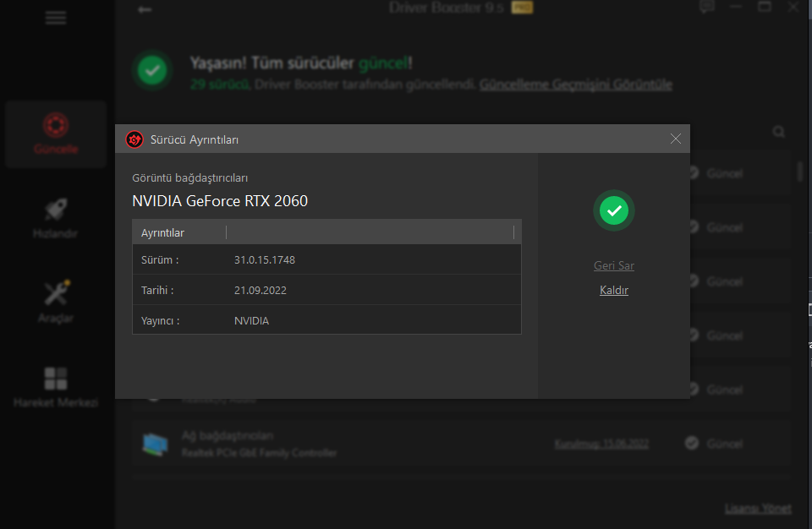
Task: Click the Tarihi label in details table
Action: tap(157, 291)
